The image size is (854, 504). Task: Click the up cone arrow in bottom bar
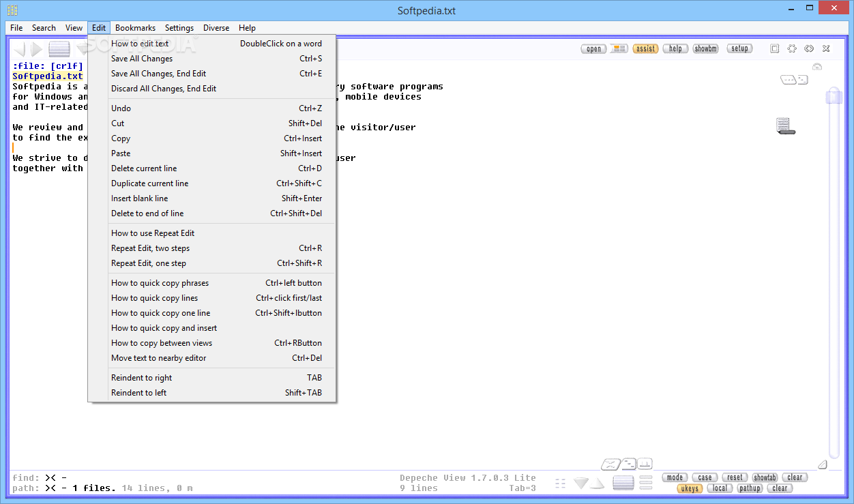pos(597,484)
